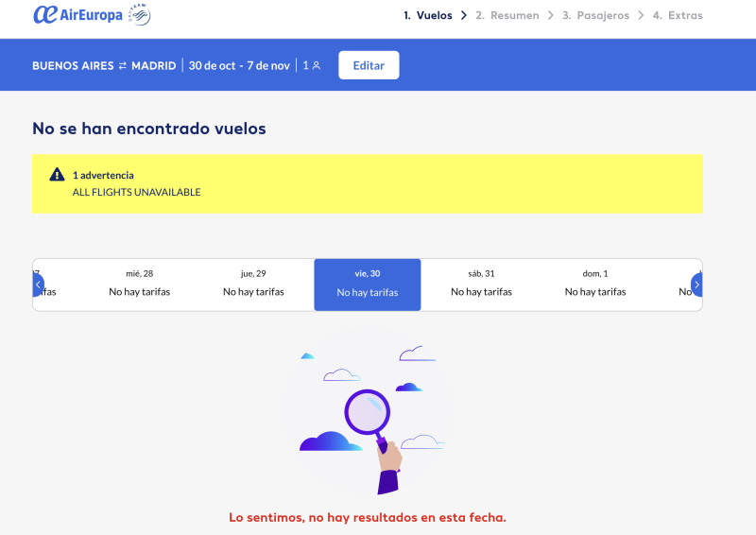The height and width of the screenshot is (535, 756).
Task: Click the Air Europa logo
Action: [x=77, y=15]
